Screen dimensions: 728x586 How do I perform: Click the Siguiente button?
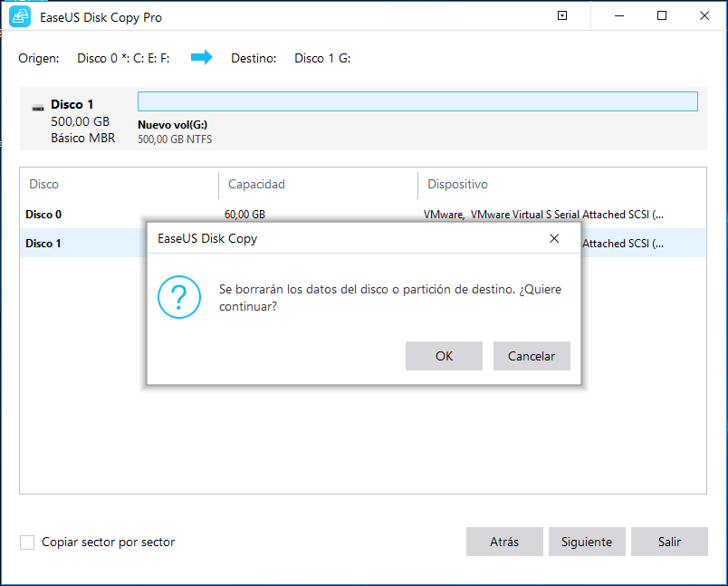(x=587, y=542)
